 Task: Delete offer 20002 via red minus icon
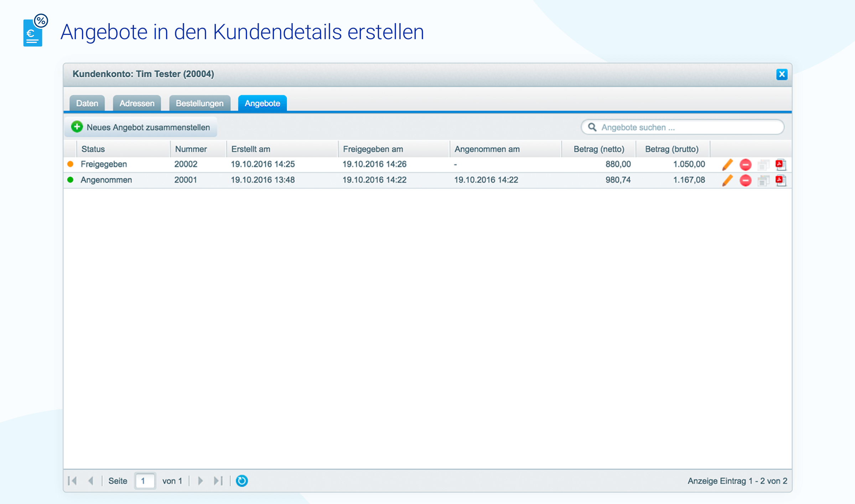coord(745,164)
